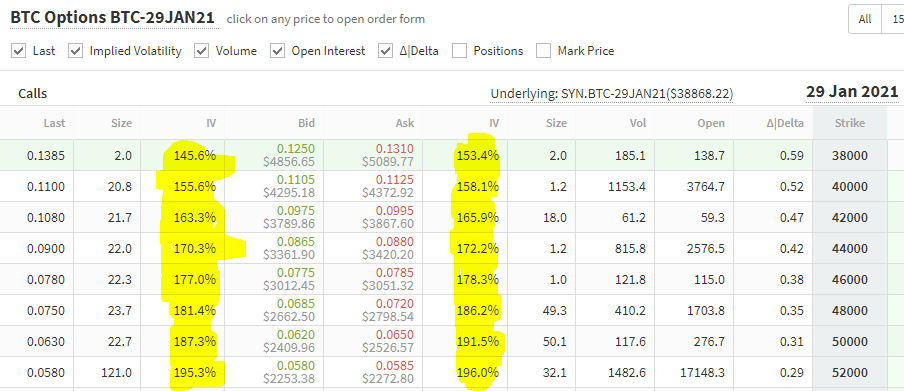Uncheck the Volume checkbox
904x391 pixels.
pos(202,51)
